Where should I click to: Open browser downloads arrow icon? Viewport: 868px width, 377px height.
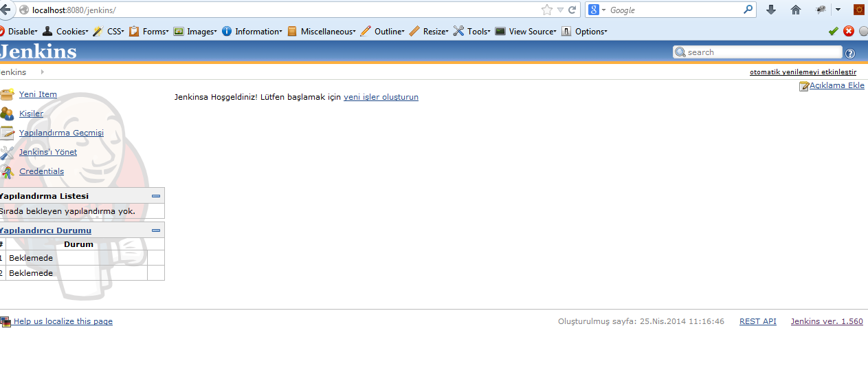click(771, 10)
